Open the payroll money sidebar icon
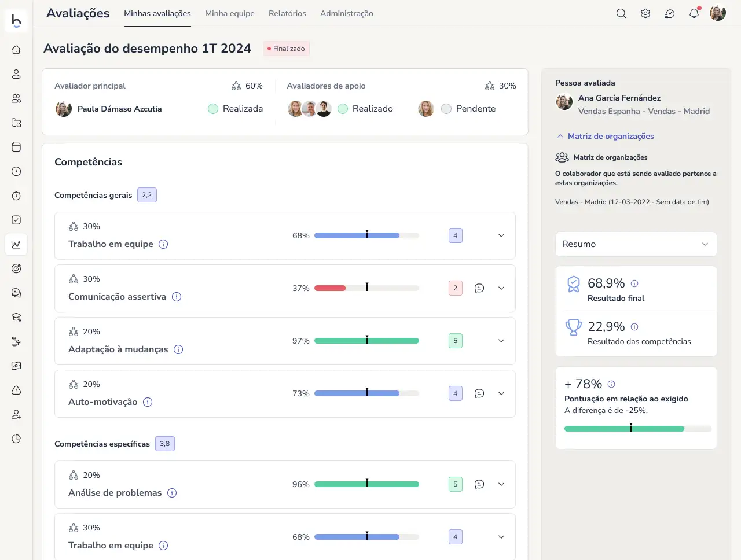The height and width of the screenshot is (560, 741). point(16,366)
